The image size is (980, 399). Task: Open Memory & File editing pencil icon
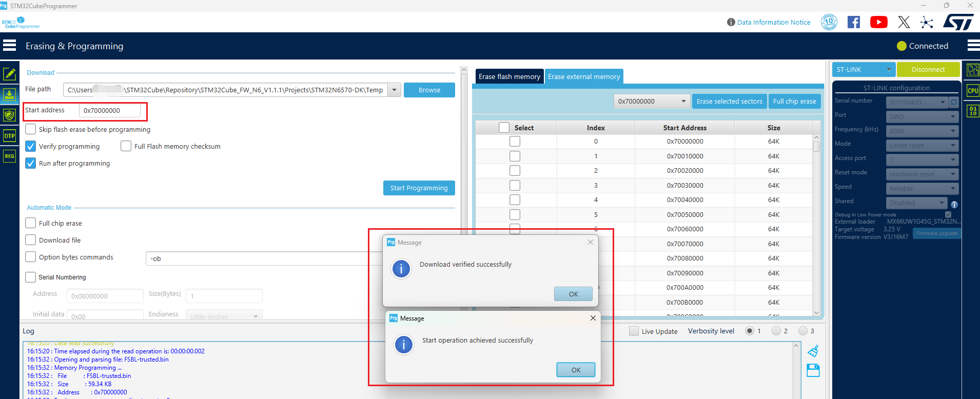(9, 74)
